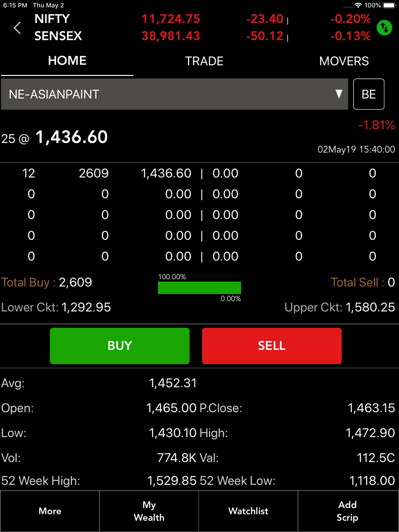
Task: Tap Val amount 112.5C
Action: pos(376,458)
